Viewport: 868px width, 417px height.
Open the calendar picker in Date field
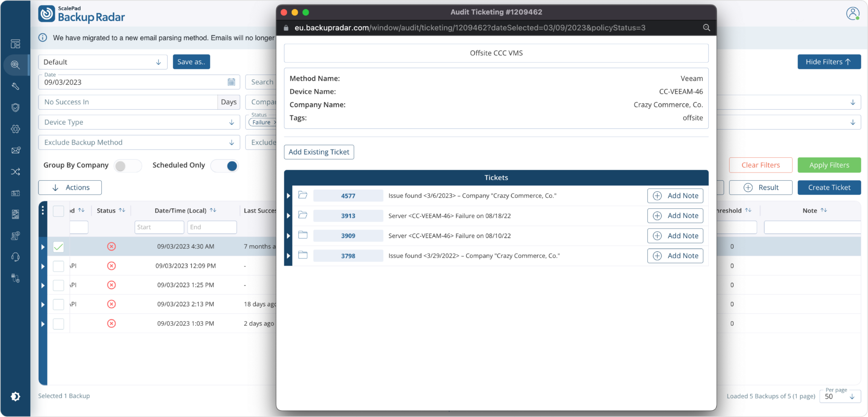coord(231,82)
